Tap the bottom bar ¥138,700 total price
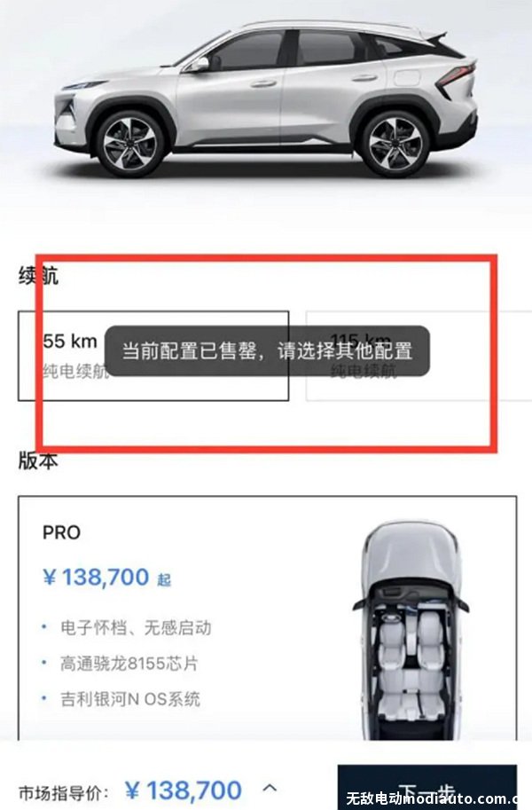 [184, 790]
